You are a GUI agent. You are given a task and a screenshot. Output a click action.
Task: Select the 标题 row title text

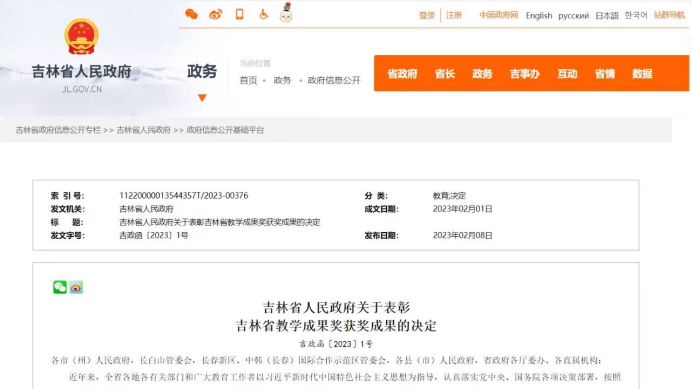(220, 222)
